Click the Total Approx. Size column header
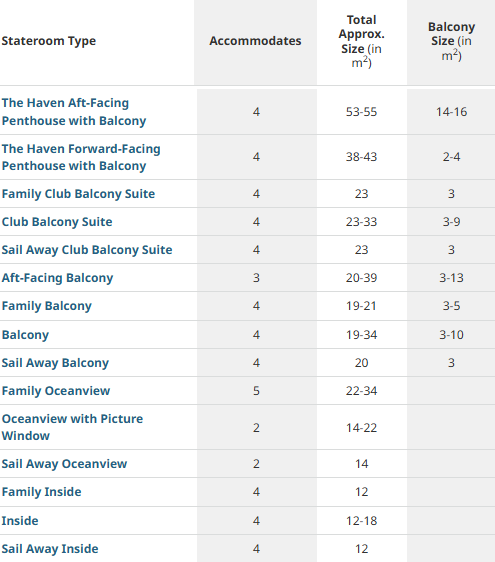Viewport: 495px width, 562px height. 362,41
